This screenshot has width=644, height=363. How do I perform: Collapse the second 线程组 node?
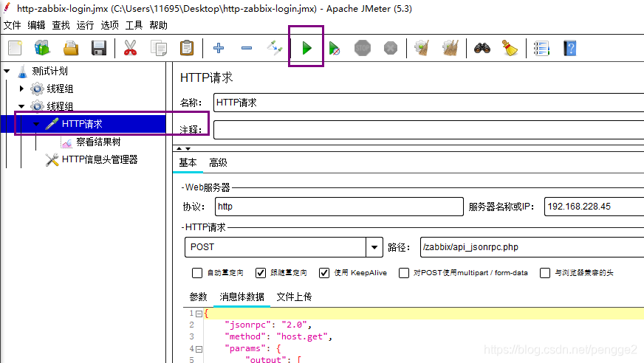[21, 106]
